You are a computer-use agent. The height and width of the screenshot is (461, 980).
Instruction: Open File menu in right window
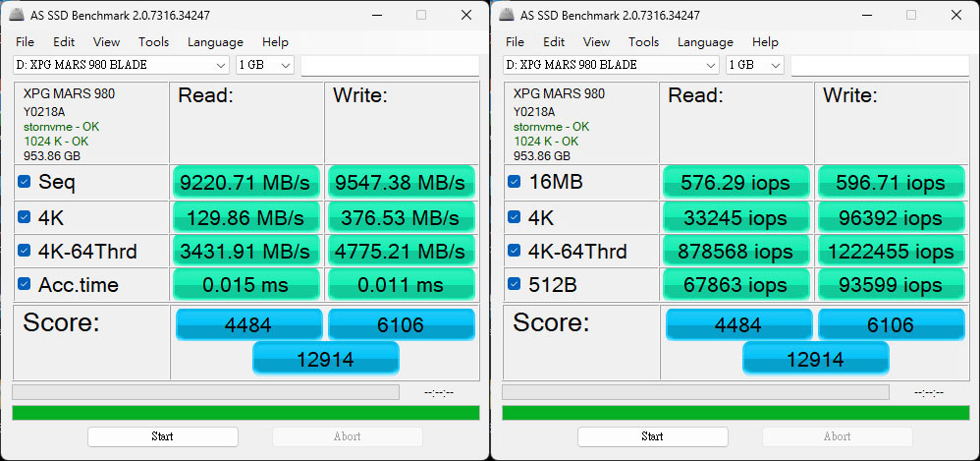coord(515,42)
